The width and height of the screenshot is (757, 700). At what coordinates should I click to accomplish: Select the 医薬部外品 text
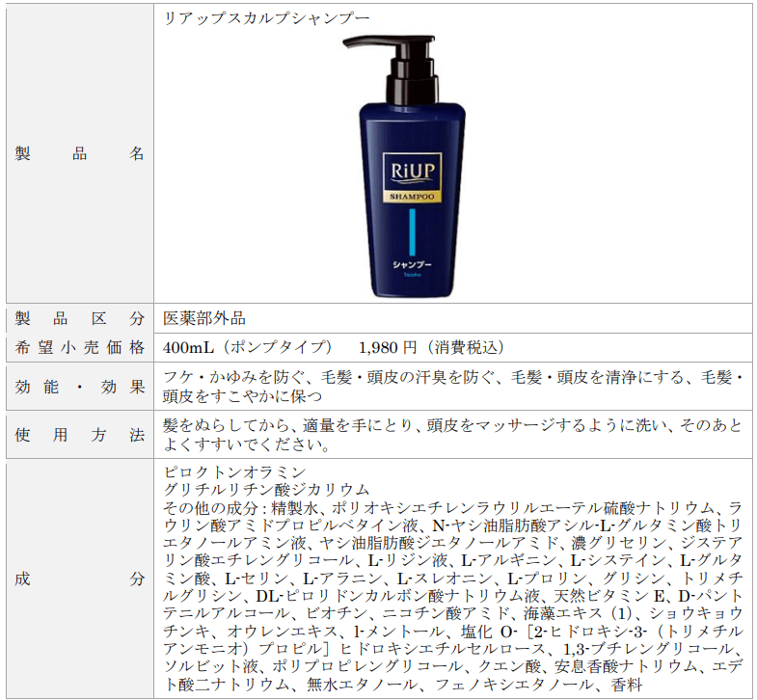203,317
